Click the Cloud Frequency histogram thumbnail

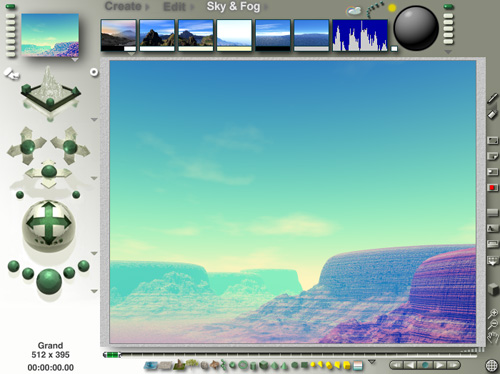tap(360, 35)
